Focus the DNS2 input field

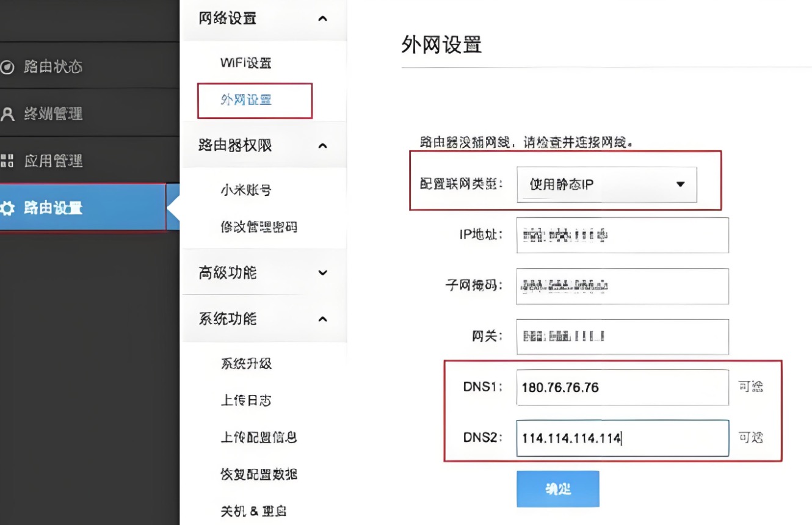622,438
